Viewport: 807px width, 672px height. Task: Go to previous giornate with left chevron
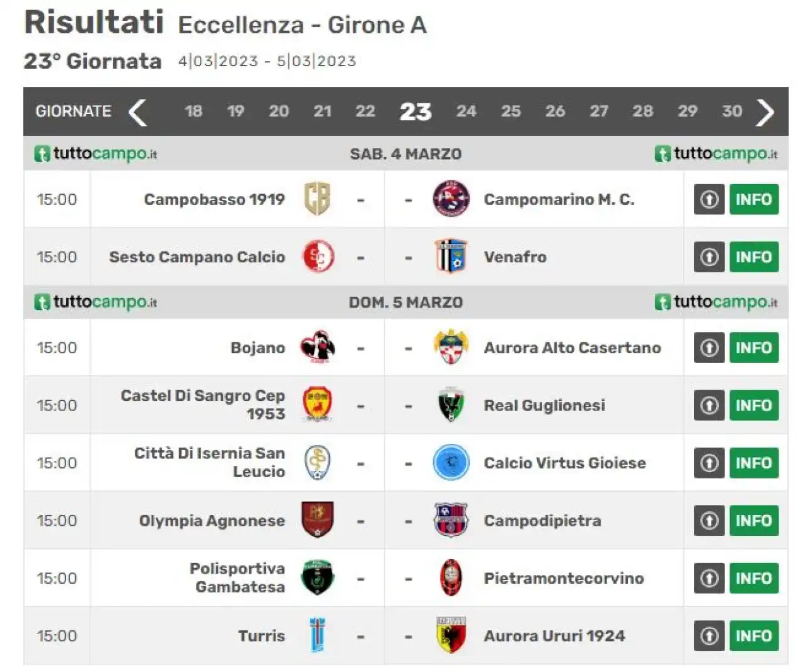[x=138, y=112]
